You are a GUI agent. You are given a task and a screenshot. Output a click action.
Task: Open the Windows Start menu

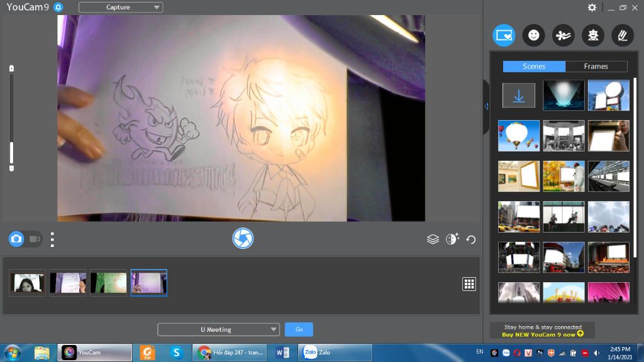click(13, 353)
